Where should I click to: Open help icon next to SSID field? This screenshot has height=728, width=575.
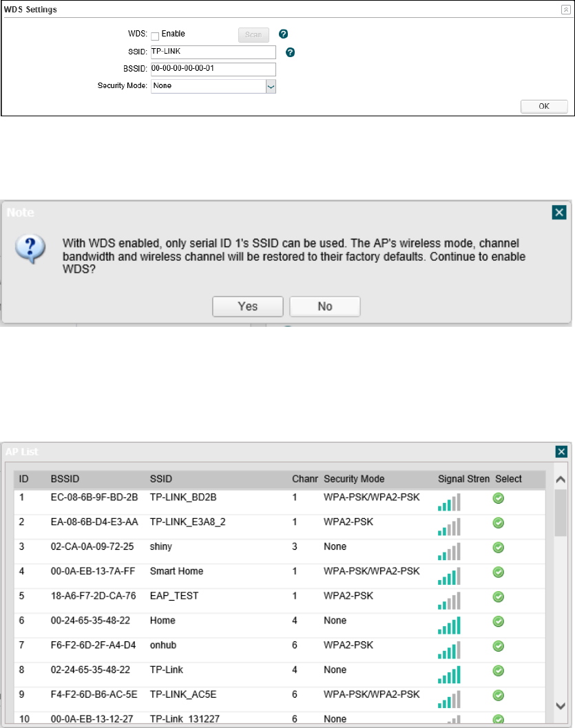pyautogui.click(x=291, y=52)
